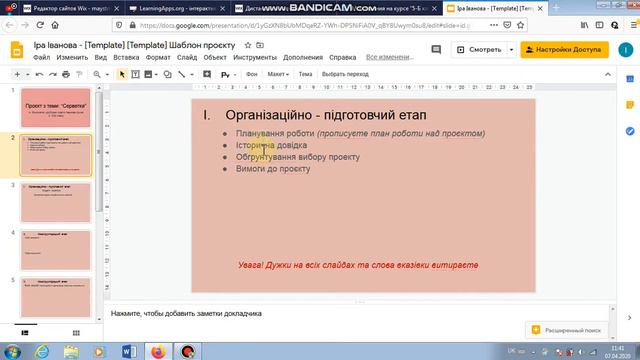The height and width of the screenshot is (360, 640).
Task: Choose the select arrow cursor tool
Action: pyautogui.click(x=122, y=74)
